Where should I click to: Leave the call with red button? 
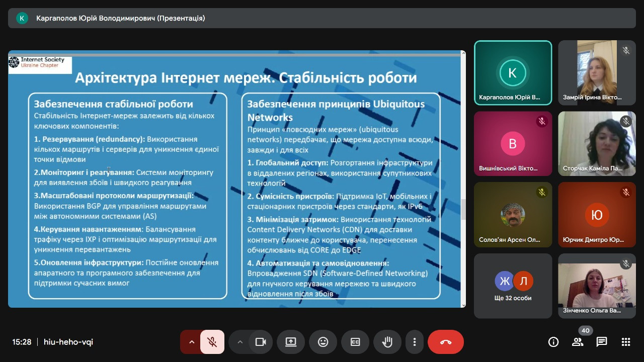[x=446, y=342]
